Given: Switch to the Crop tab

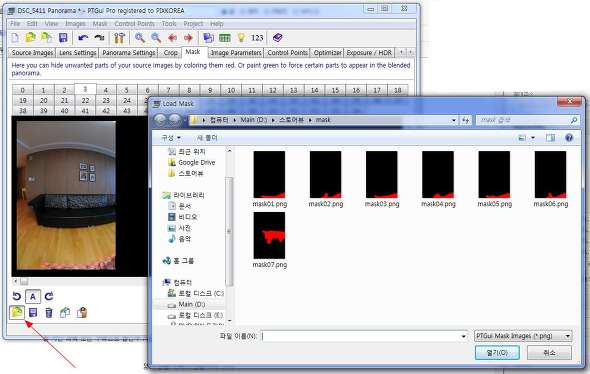Looking at the screenshot, I should [x=170, y=53].
